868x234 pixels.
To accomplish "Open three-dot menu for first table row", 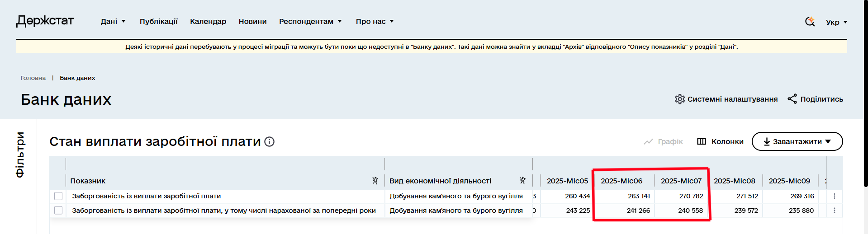I will point(834,196).
